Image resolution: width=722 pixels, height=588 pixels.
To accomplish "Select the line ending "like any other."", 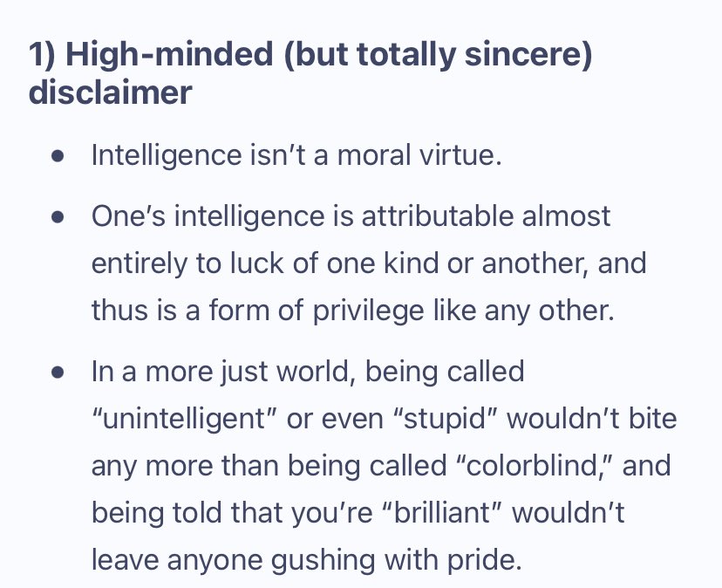I will (352, 311).
